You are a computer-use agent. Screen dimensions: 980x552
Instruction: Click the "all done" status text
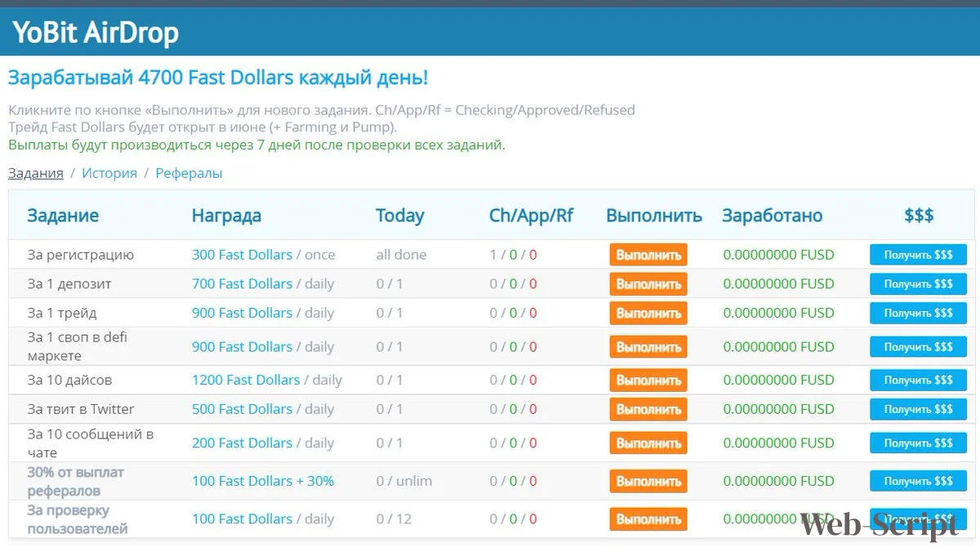coord(401,255)
